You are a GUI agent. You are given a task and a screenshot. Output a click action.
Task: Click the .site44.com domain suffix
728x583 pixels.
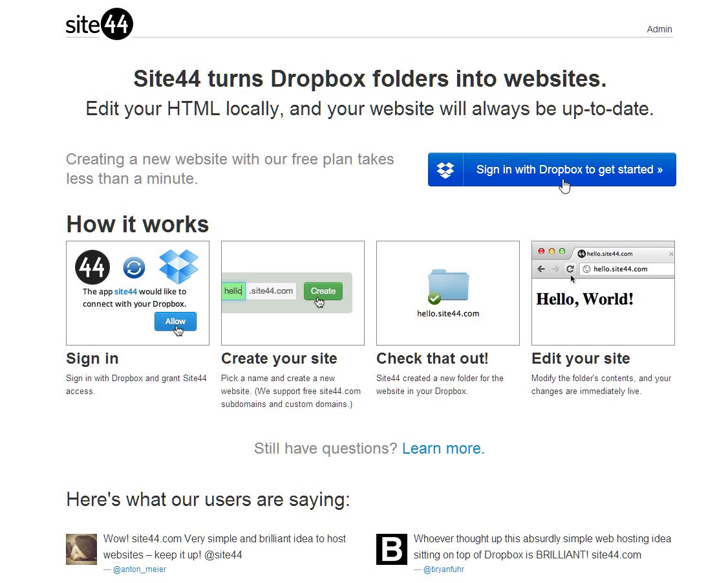pos(271,291)
